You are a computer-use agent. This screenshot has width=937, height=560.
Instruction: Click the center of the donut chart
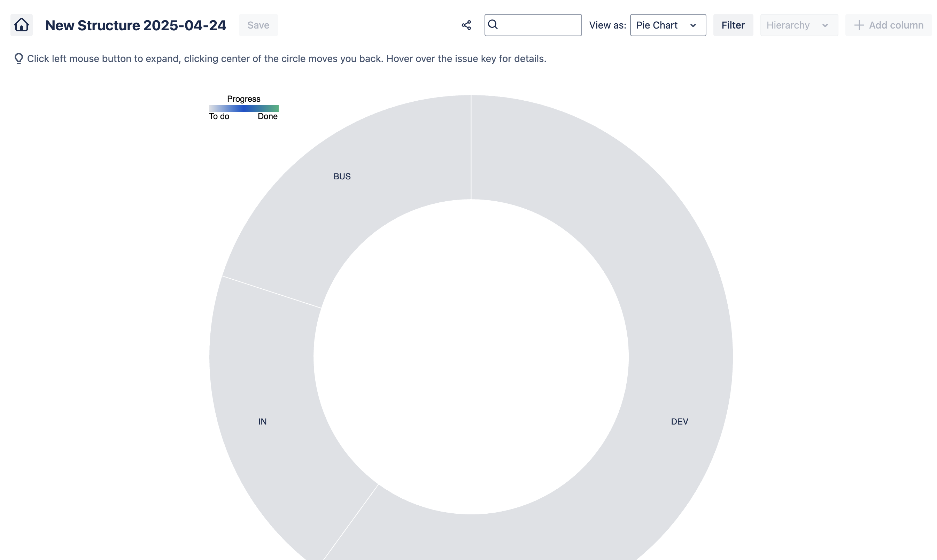(471, 357)
